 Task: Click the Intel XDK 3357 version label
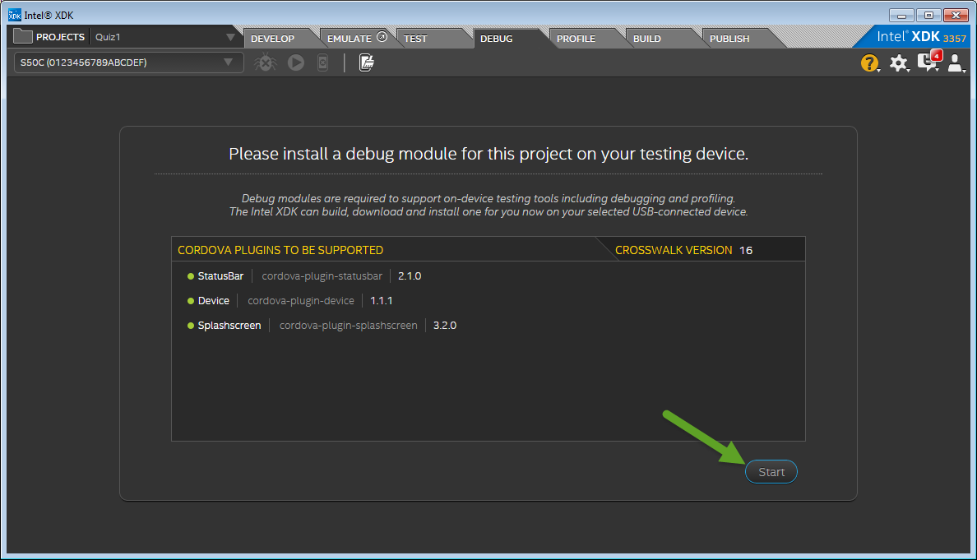click(922, 37)
